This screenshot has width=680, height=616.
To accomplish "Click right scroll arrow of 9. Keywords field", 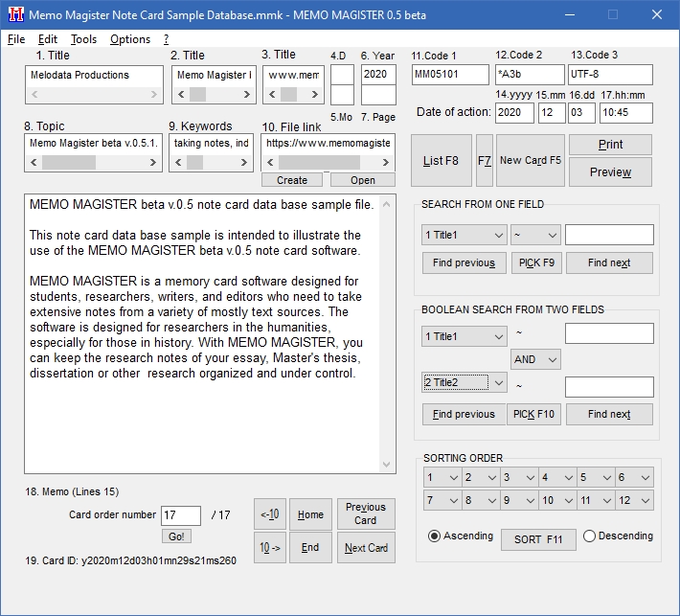I will pyautogui.click(x=243, y=162).
